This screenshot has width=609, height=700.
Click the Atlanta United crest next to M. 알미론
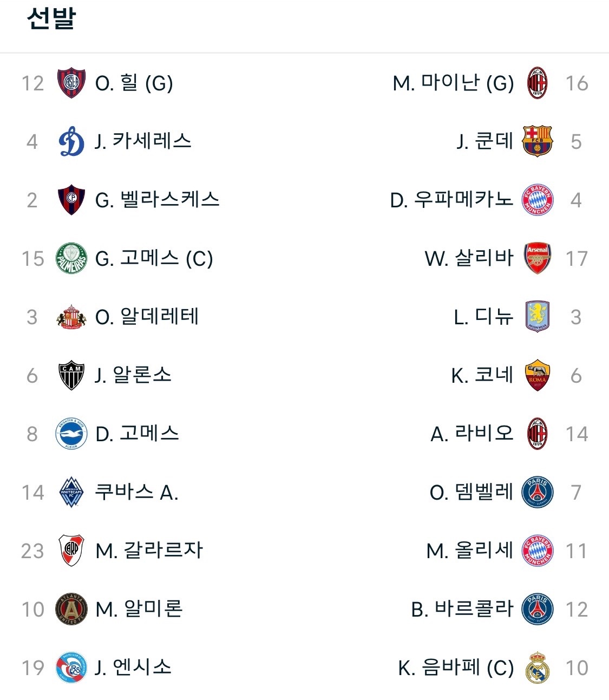click(x=71, y=609)
